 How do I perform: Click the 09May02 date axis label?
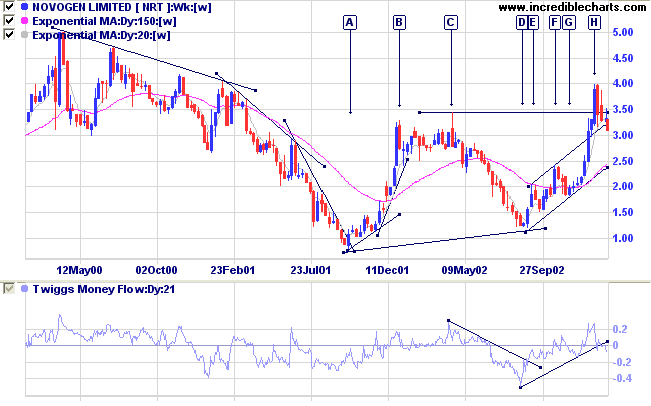[464, 270]
